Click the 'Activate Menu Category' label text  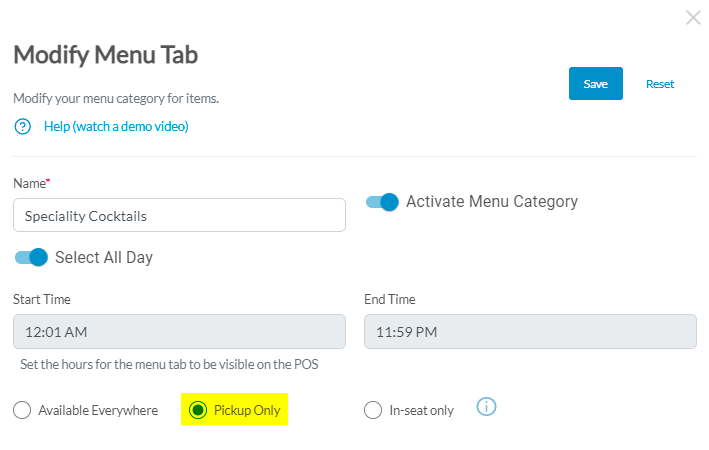tap(491, 202)
